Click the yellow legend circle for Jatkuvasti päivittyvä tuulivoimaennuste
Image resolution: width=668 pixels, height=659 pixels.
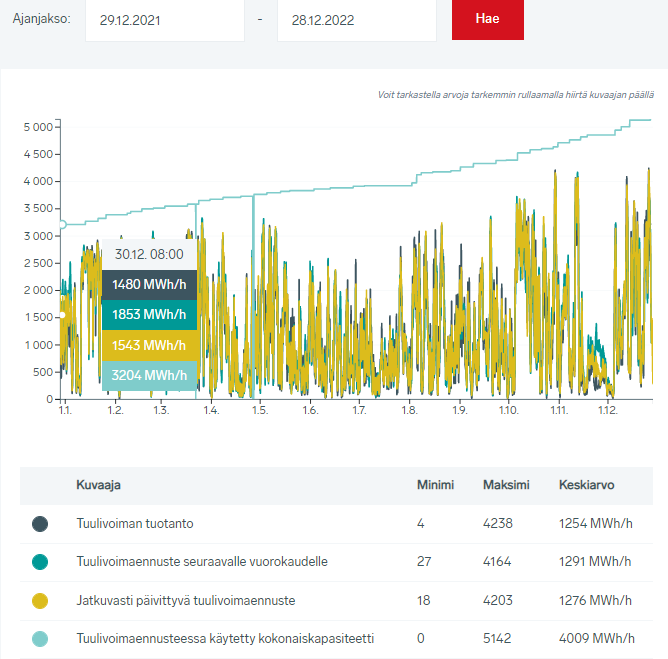40,600
